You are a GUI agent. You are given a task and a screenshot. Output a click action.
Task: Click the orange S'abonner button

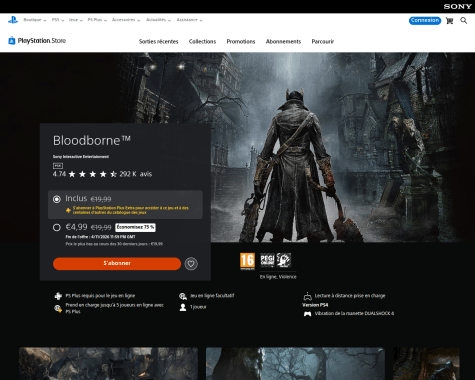pos(117,264)
